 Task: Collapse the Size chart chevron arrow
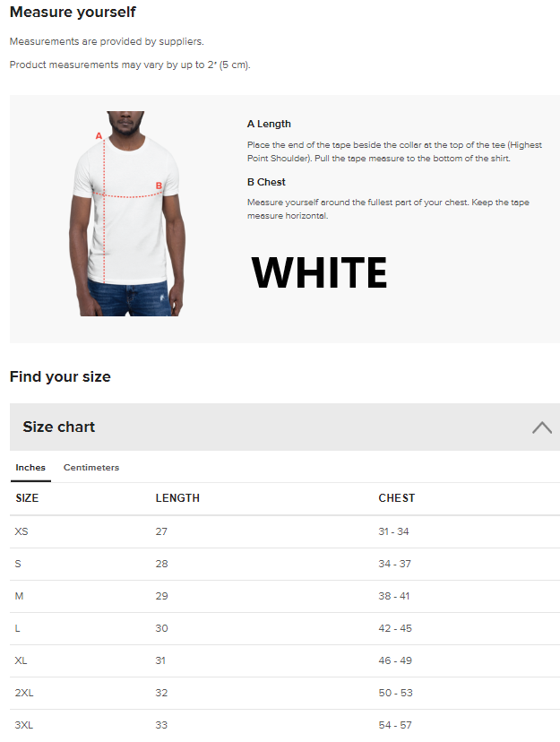point(541,427)
